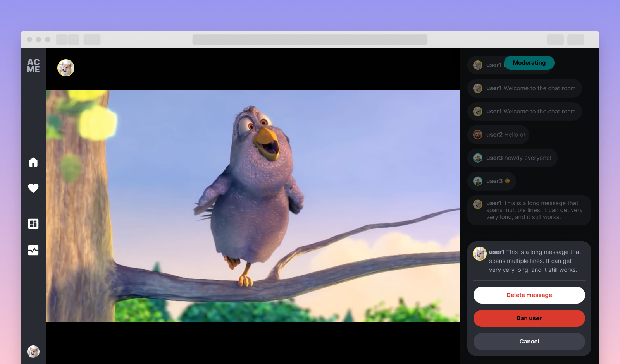Click the bird video player
Viewport: 620px width, 364px height.
click(x=253, y=206)
